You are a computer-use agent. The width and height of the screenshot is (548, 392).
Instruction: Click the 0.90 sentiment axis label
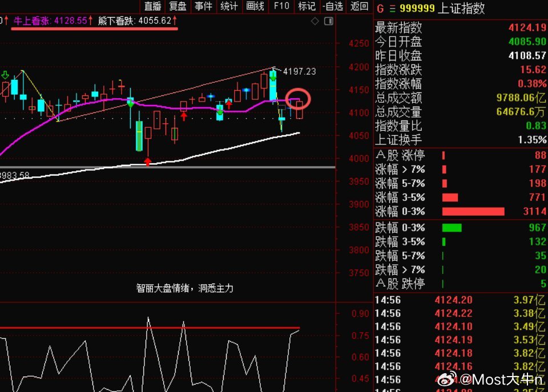(x=360, y=314)
